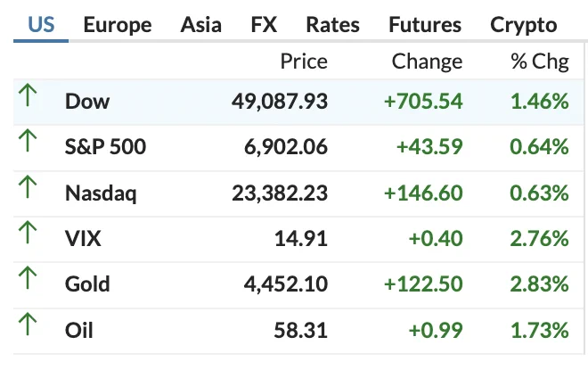
Task: Click the % Chg column header
Action: (x=540, y=62)
